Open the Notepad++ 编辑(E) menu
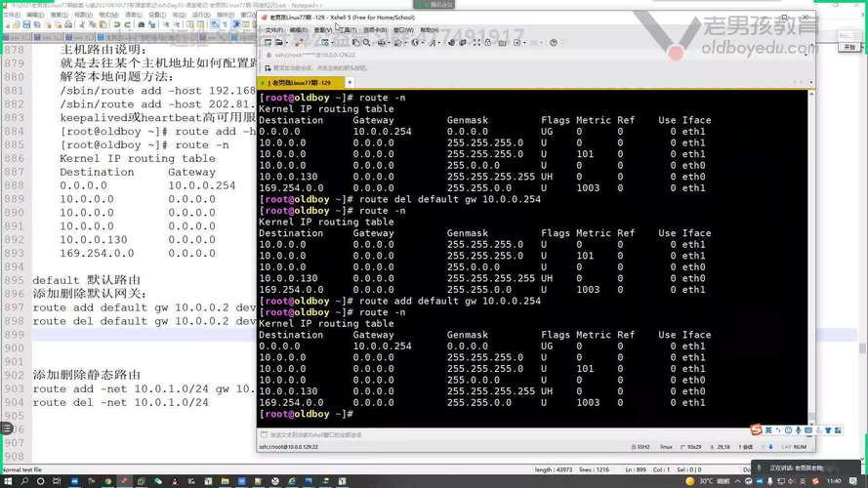The image size is (868, 488). point(35,15)
